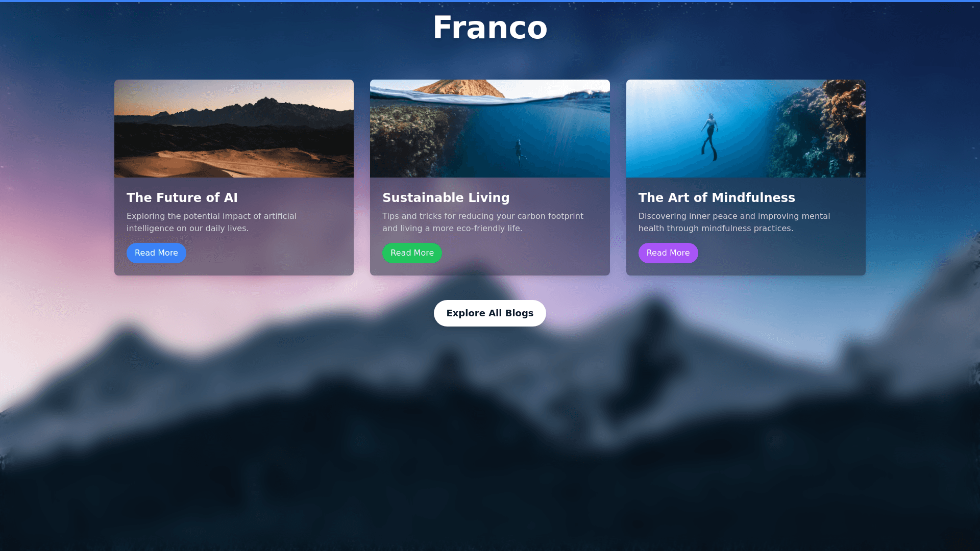Click the mindfulness practices description text
Image resolution: width=980 pixels, height=551 pixels.
click(x=734, y=222)
